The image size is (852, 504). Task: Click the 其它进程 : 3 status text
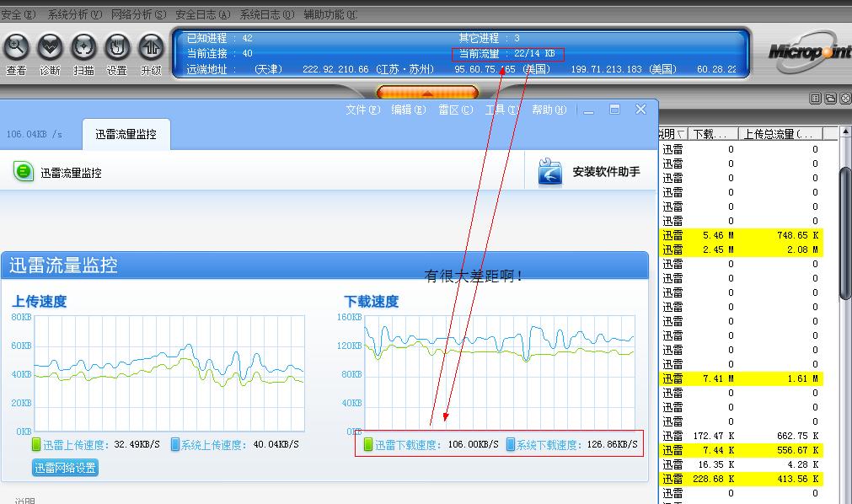coord(489,38)
